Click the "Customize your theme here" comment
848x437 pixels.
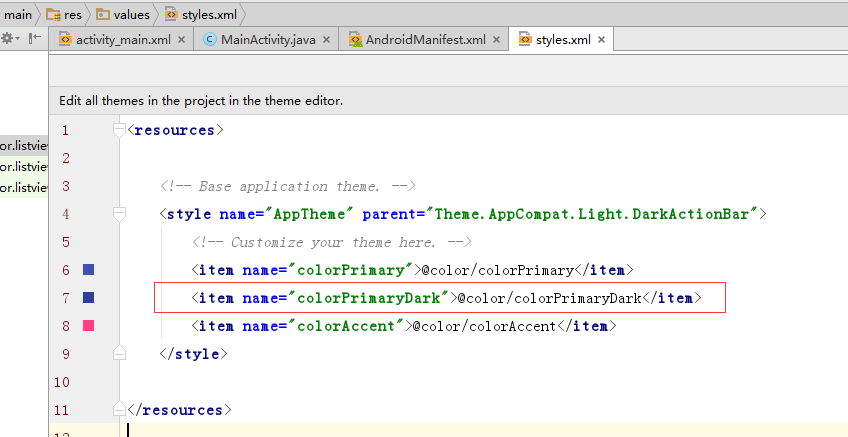pos(332,242)
